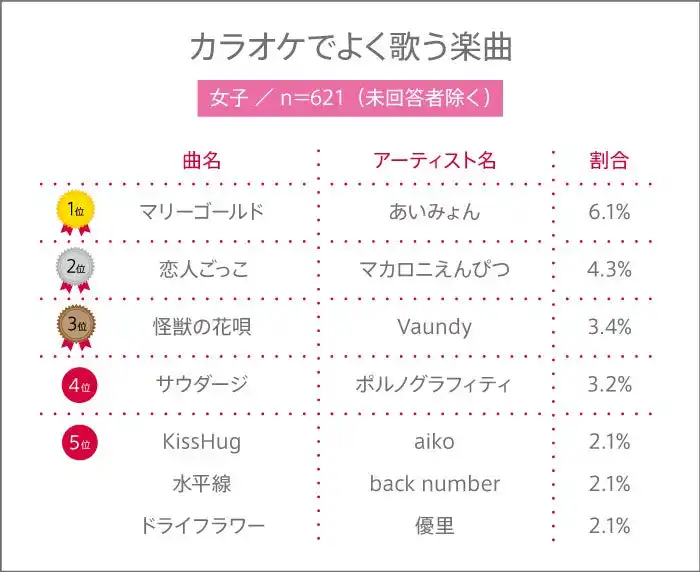The image size is (700, 572).
Task: Click the red 4位 rank badge
Action: coord(76,384)
